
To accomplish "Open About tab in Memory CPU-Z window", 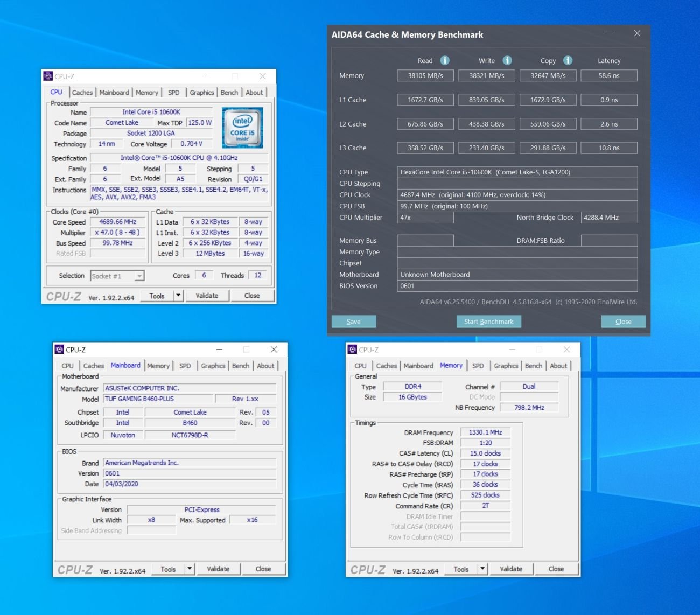I will click(x=558, y=366).
